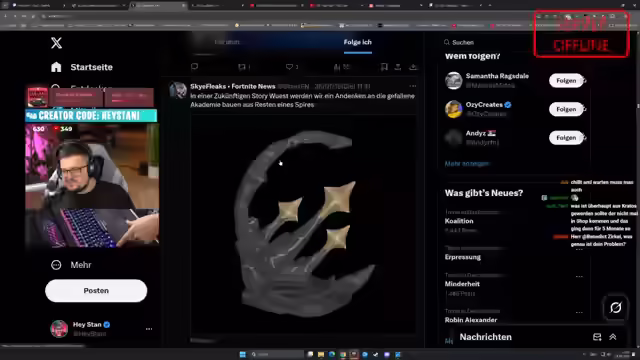Bookmark the post with the bookmark icon
The image size is (640, 360).
click(x=384, y=67)
